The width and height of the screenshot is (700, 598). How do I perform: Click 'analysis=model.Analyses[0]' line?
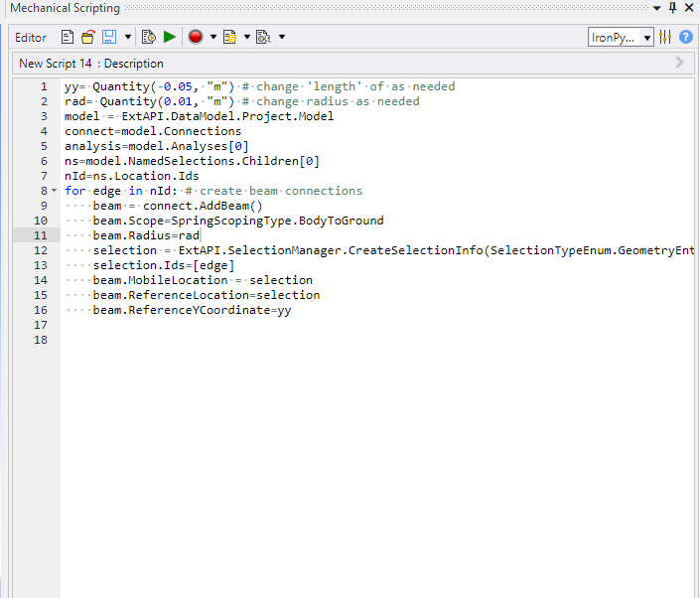point(156,146)
